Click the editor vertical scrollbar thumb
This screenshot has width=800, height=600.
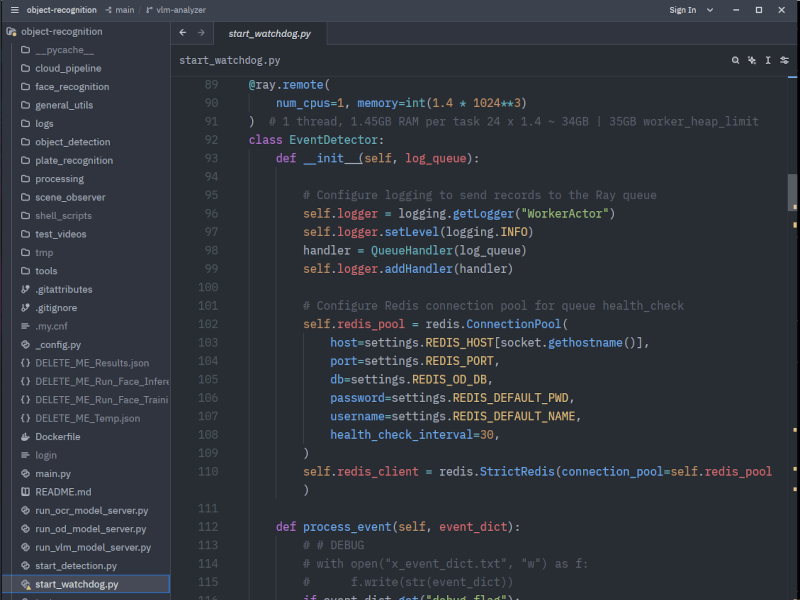pyautogui.click(x=792, y=192)
